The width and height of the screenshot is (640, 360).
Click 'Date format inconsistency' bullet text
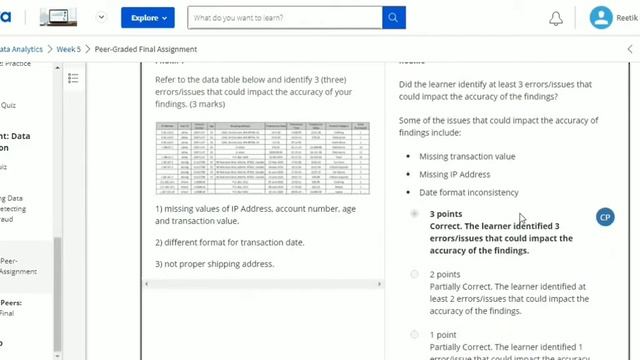pyautogui.click(x=469, y=192)
